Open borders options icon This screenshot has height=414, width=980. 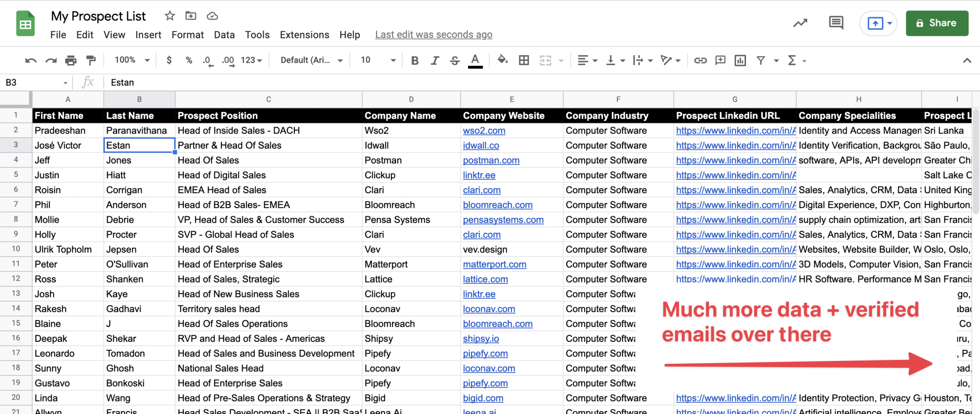point(524,60)
